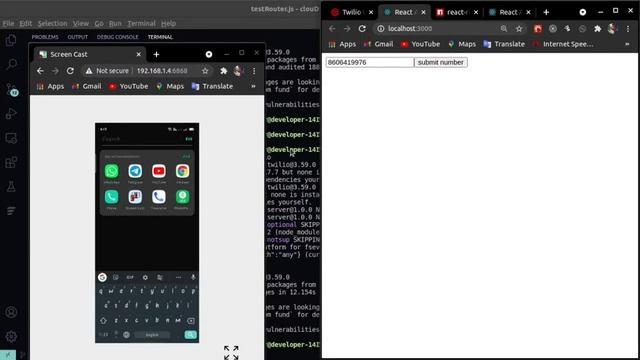Switch to OUTPUT panel tab
The image size is (640, 360).
[x=78, y=37]
